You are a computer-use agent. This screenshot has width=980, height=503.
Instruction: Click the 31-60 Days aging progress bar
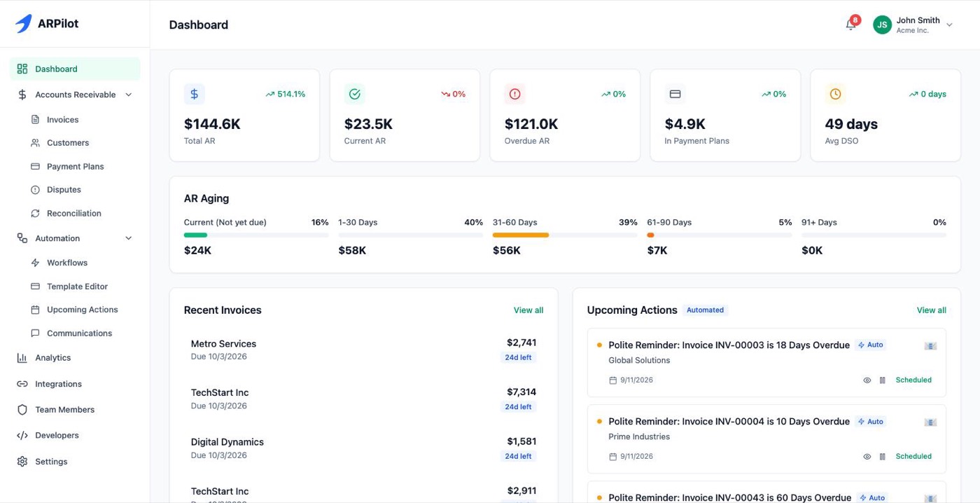click(565, 235)
